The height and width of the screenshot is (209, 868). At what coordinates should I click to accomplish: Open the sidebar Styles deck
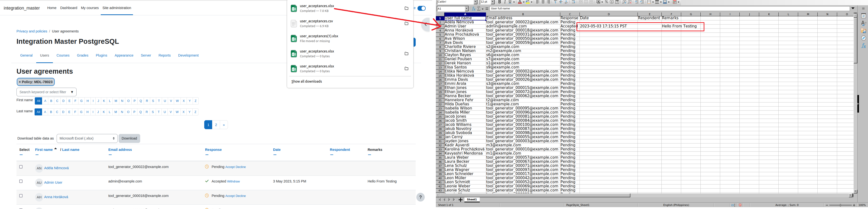pos(864,23)
